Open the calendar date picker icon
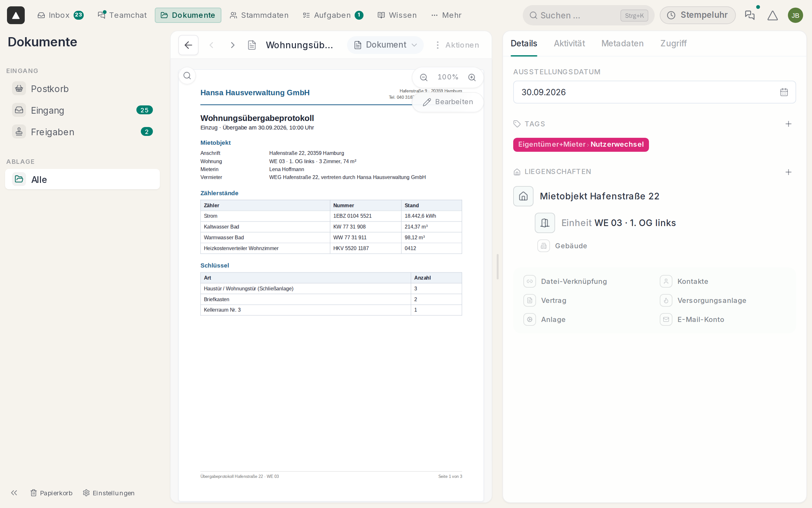The width and height of the screenshot is (812, 508). [x=784, y=92]
